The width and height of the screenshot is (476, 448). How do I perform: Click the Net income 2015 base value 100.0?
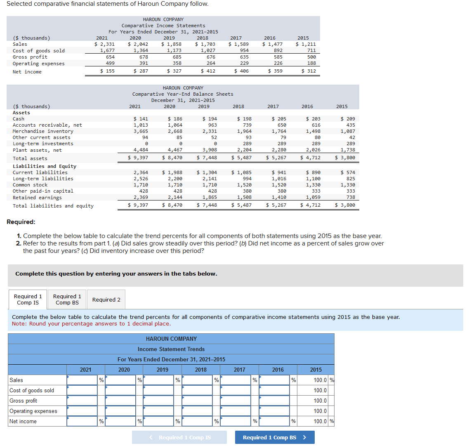320,421
